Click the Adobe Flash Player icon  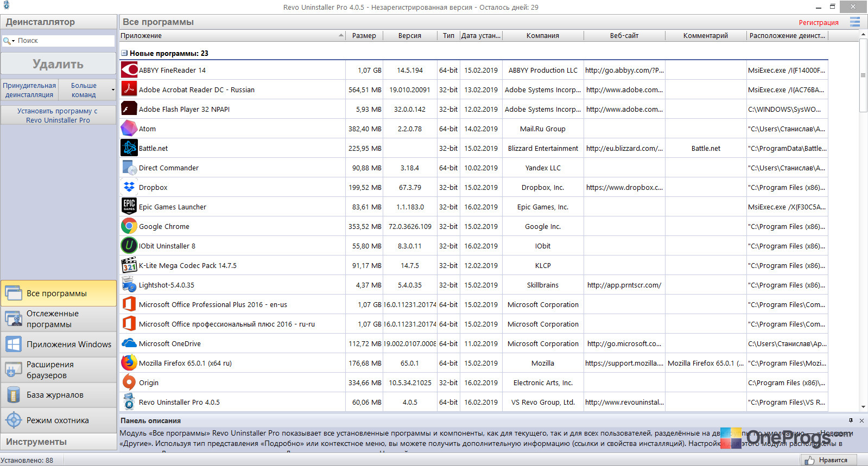(x=129, y=109)
